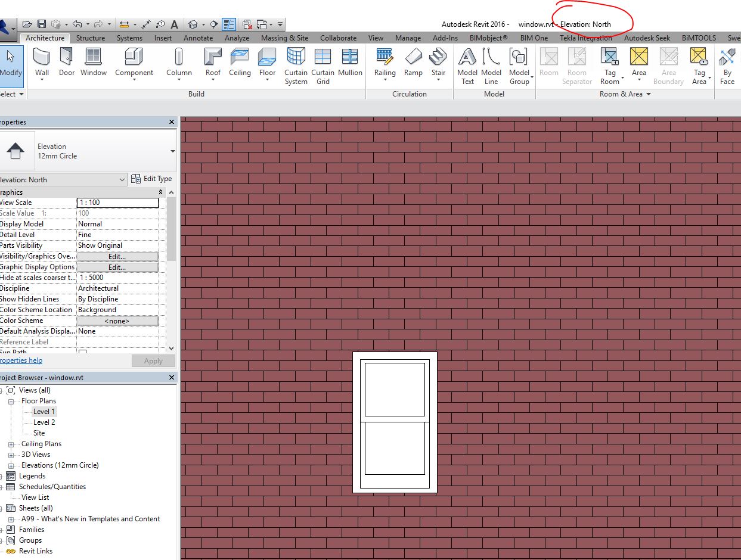Click the Save icon in quick access toolbar
Image resolution: width=741 pixels, height=560 pixels.
[x=41, y=23]
